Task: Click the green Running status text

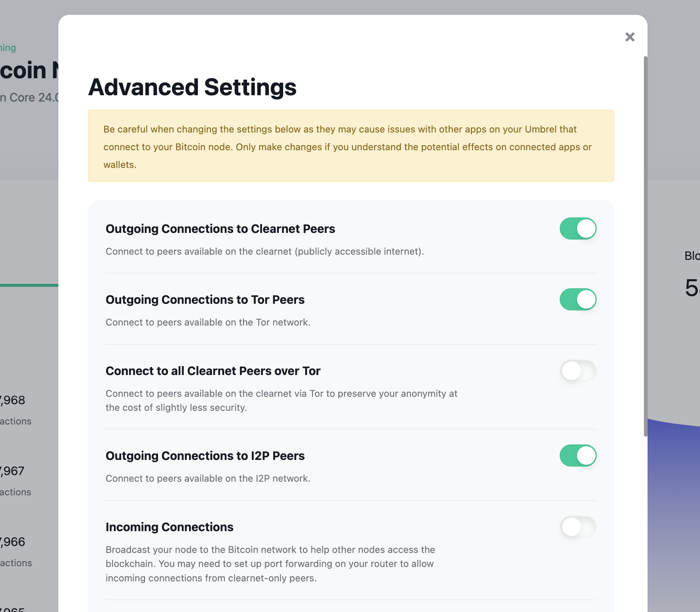Action: pos(8,47)
